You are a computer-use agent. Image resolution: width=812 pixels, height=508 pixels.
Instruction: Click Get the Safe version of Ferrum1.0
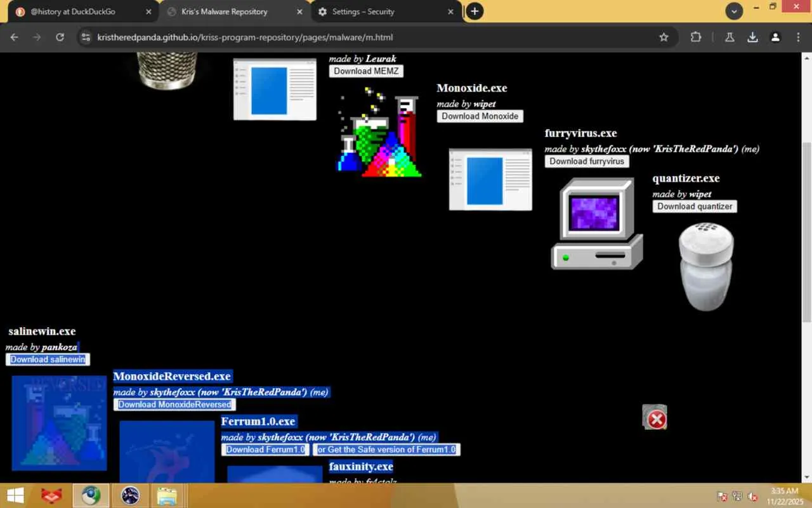coord(386,450)
